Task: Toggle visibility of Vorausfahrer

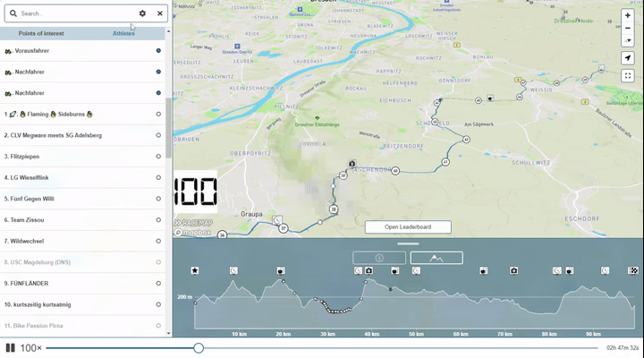Action: click(x=158, y=51)
